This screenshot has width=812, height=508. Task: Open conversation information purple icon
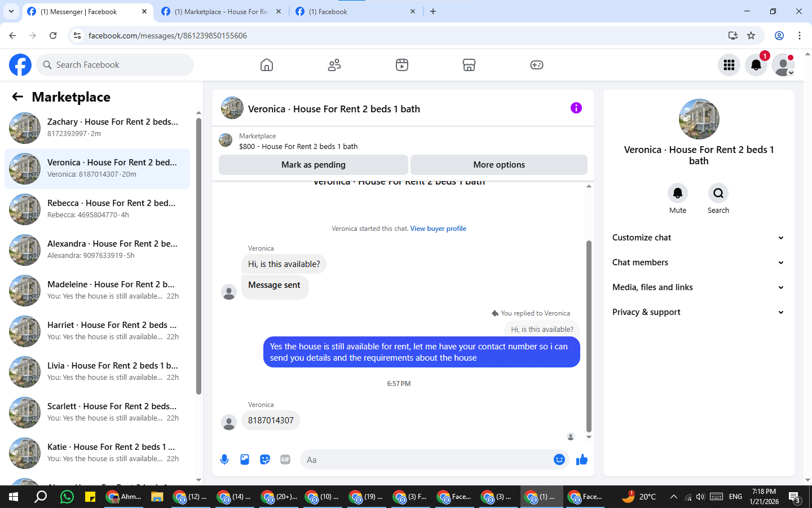point(576,108)
